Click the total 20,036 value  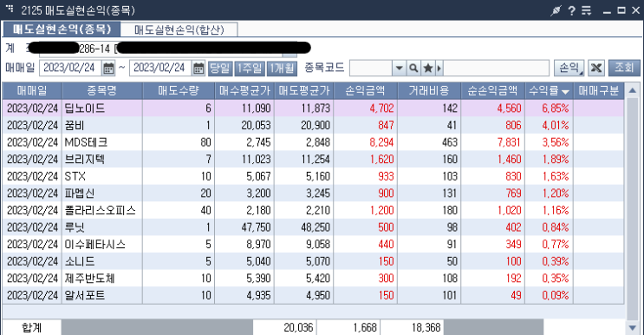point(298,327)
